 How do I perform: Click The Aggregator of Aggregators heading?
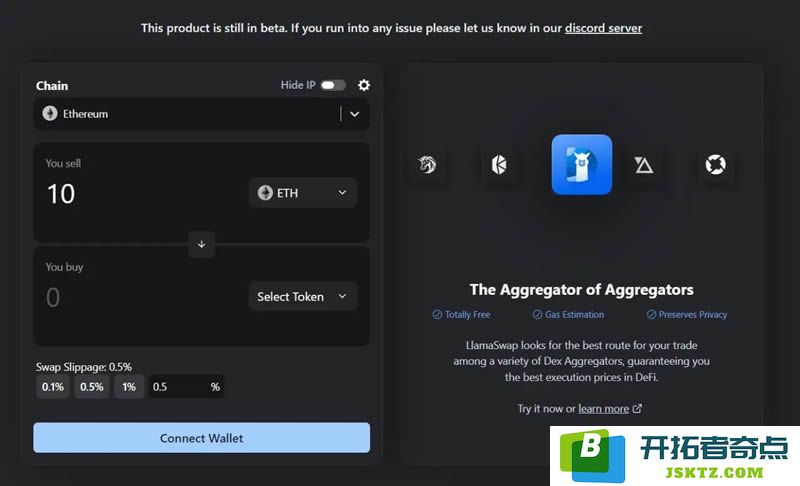[582, 290]
